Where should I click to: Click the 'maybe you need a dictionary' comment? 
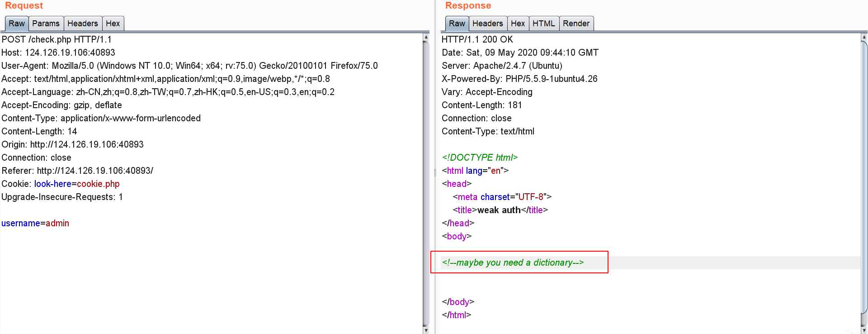click(x=513, y=262)
